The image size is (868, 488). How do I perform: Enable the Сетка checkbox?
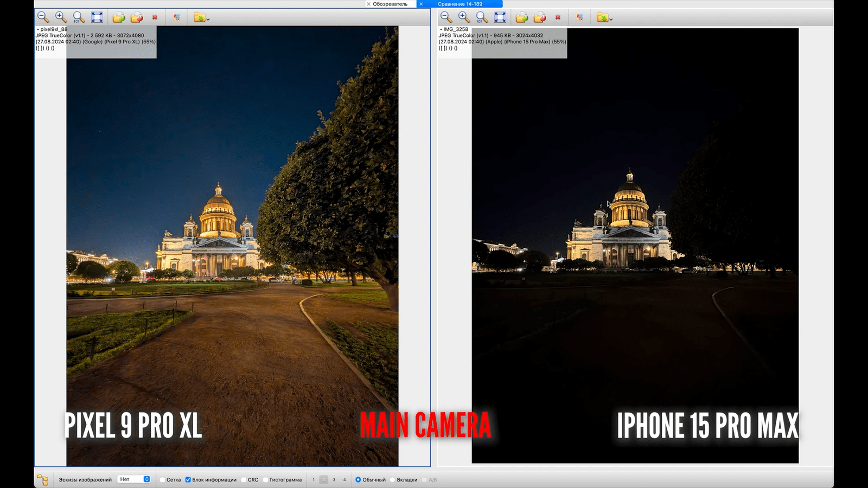click(x=162, y=480)
